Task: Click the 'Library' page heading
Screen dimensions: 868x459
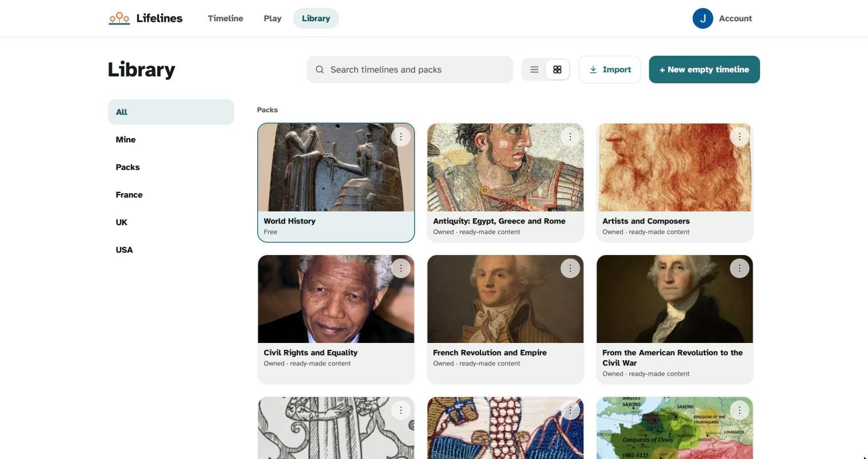Action: [141, 70]
